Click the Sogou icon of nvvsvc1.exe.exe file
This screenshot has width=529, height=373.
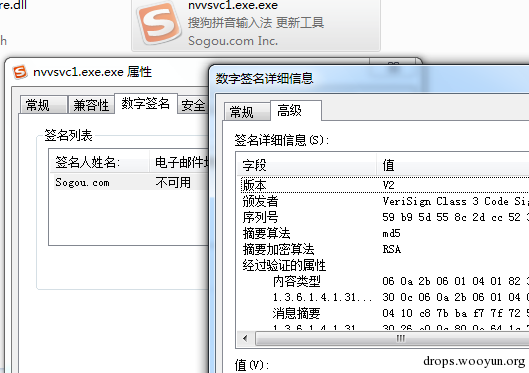coord(158,23)
